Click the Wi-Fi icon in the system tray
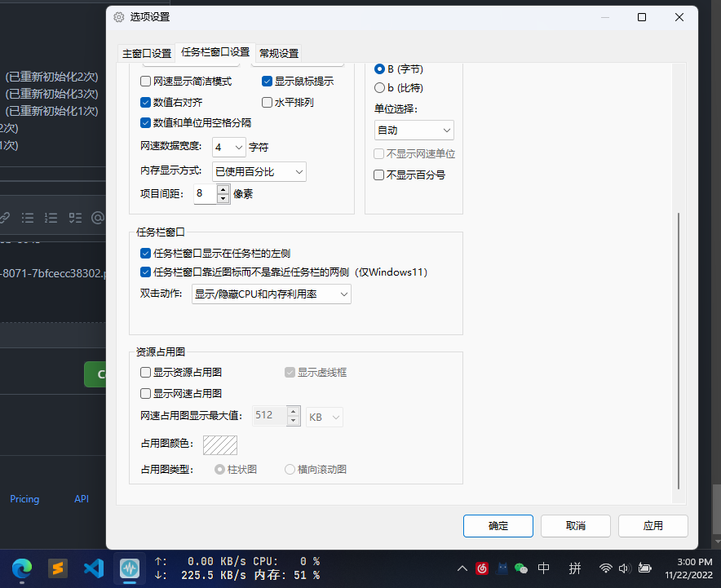This screenshot has width=721, height=588. [606, 568]
